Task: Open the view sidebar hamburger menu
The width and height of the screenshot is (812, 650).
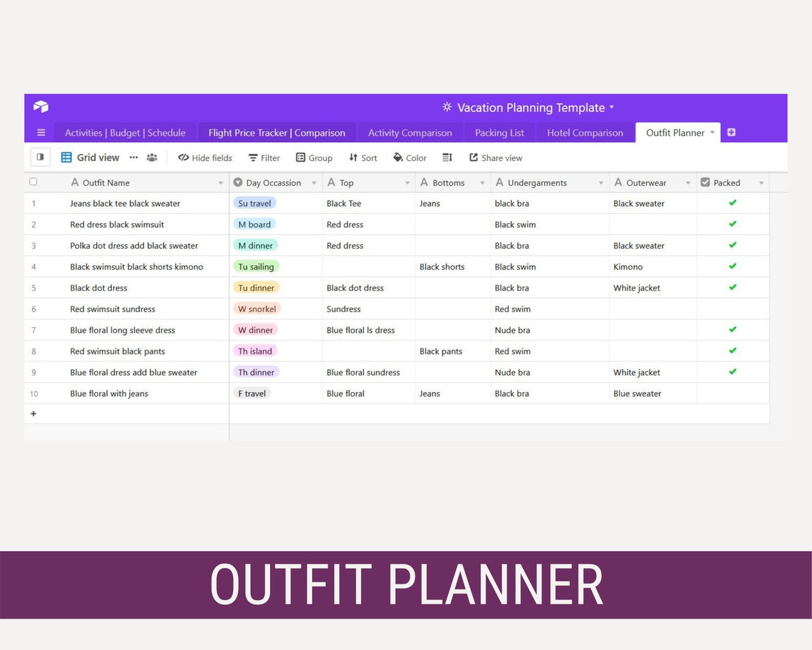Action: (x=41, y=132)
